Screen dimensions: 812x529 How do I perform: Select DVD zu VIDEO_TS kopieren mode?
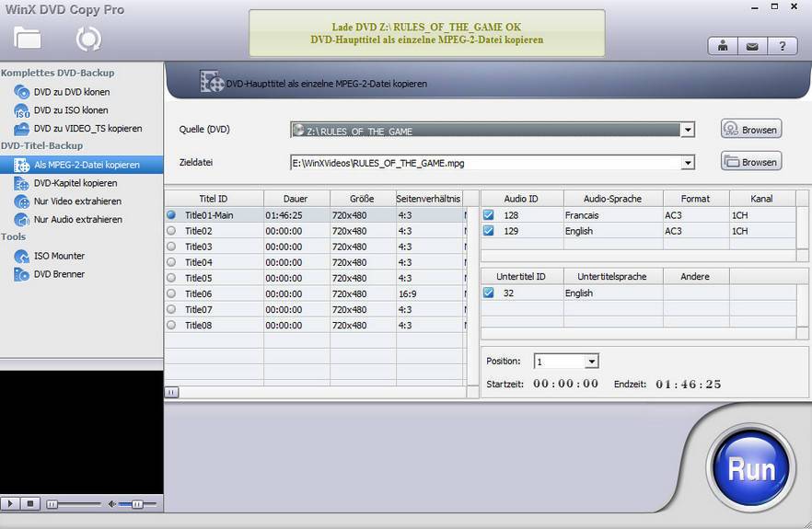coord(88,129)
